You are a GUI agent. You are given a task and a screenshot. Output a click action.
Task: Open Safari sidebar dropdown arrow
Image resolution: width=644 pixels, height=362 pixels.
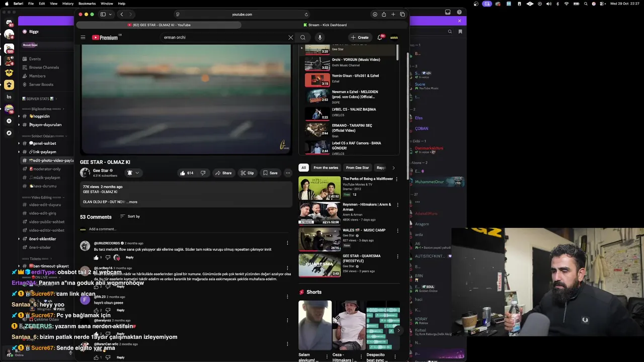coord(110,15)
